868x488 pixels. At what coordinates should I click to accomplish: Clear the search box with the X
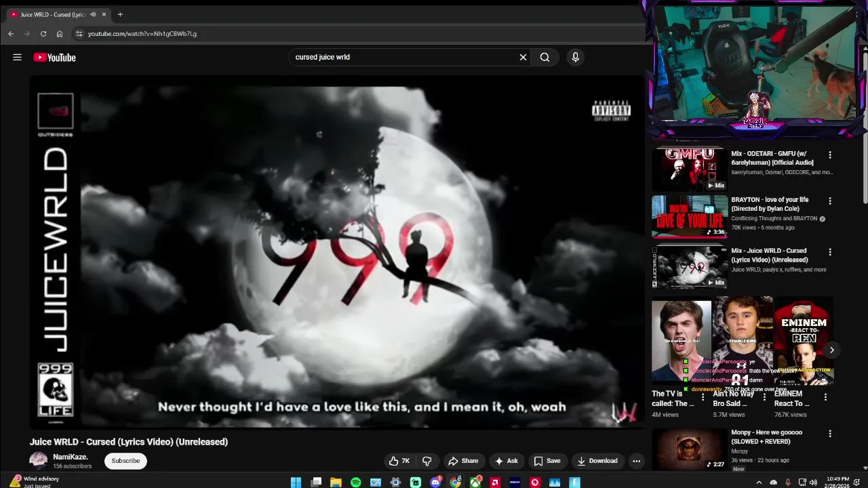coord(523,58)
